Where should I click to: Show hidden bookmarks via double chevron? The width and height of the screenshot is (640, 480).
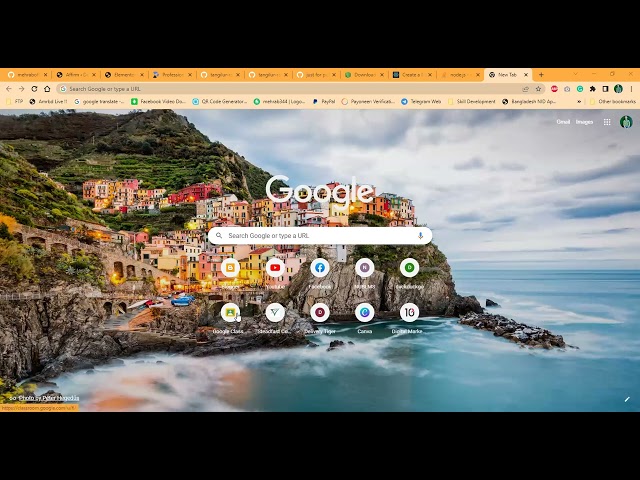click(579, 102)
